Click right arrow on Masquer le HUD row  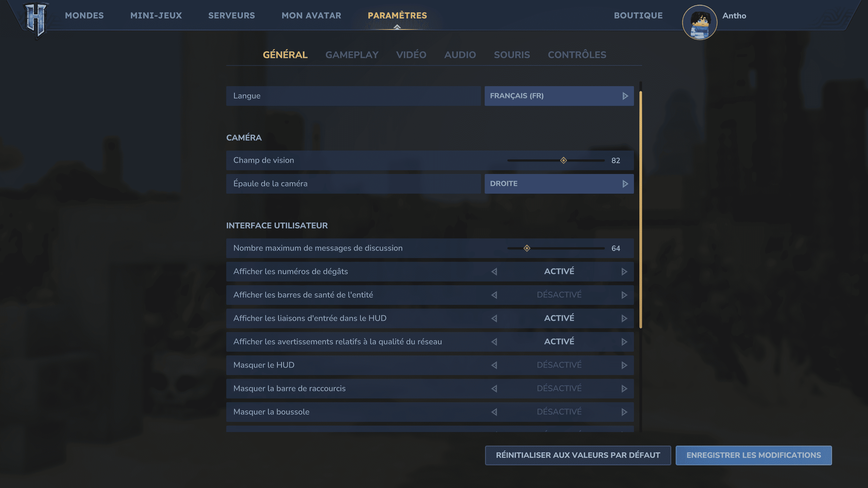click(x=624, y=365)
